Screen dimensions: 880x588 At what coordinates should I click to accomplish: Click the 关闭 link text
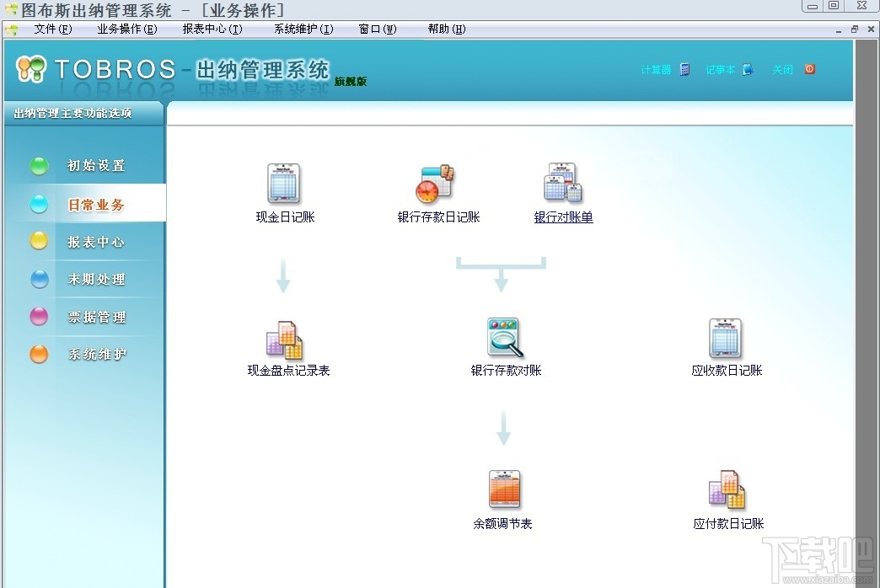coord(782,70)
